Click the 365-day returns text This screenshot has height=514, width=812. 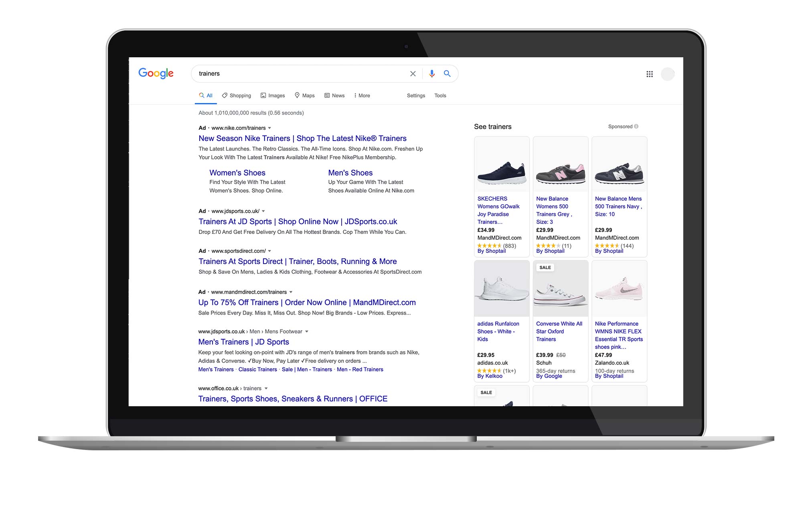[x=555, y=371]
